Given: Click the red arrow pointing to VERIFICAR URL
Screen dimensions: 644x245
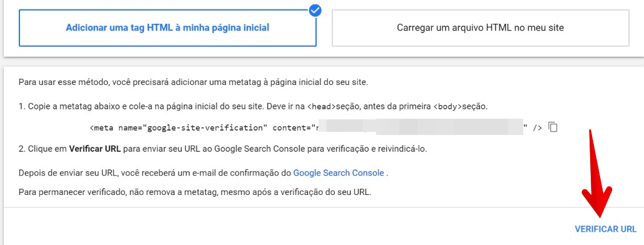Looking at the screenshot, I should (x=597, y=174).
